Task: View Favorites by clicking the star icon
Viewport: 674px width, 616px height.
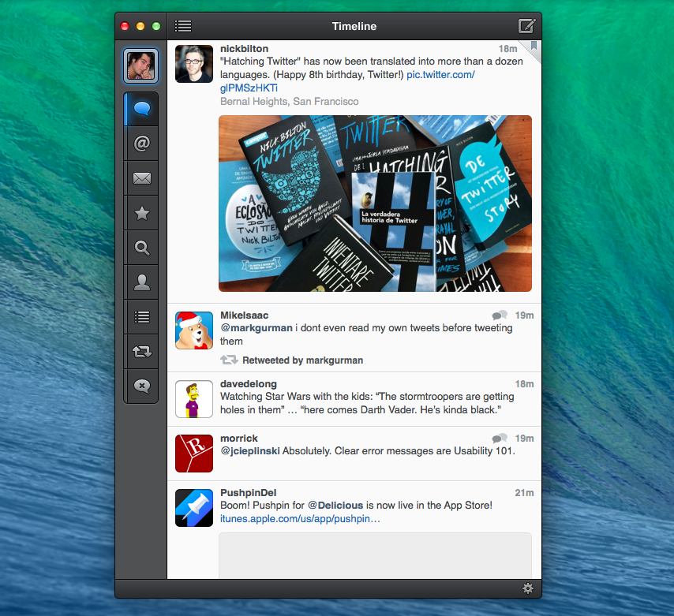Action: [141, 212]
